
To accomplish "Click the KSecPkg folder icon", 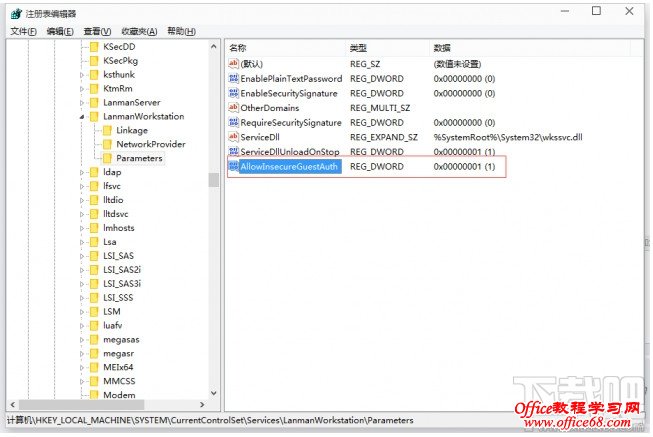I will (x=95, y=61).
